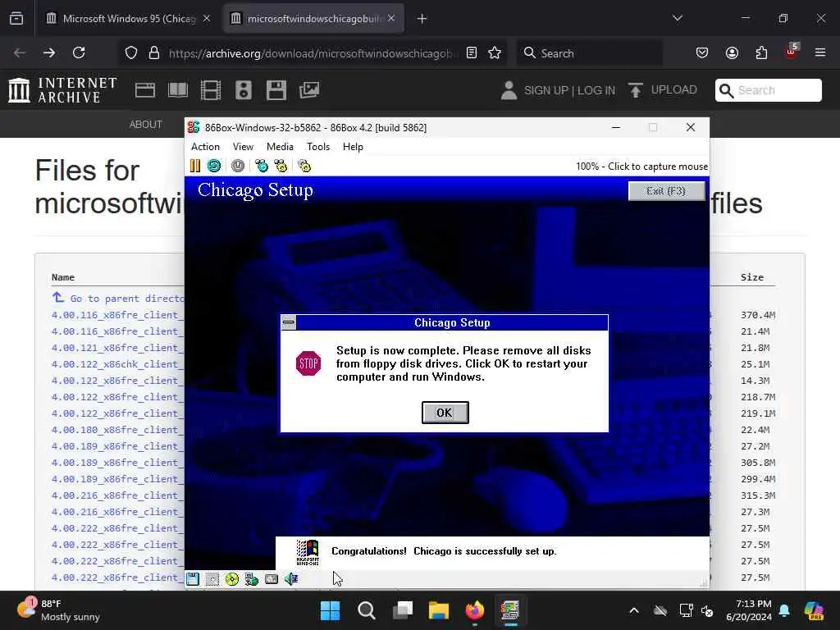The width and height of the screenshot is (840, 630).
Task: Show hidden system tray icons chevron
Action: point(634,610)
